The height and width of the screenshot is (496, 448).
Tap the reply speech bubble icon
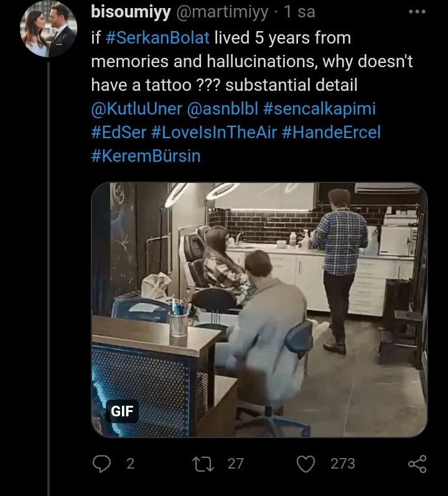[x=100, y=463]
